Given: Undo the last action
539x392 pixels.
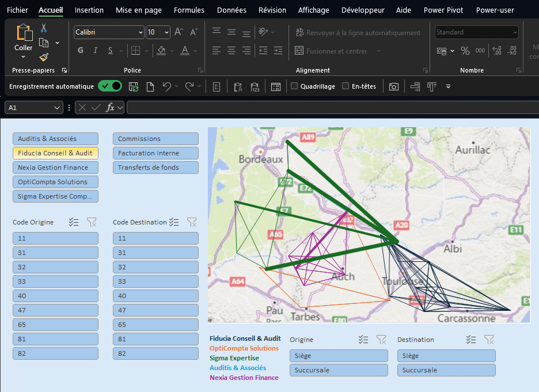Looking at the screenshot, I should click(167, 86).
